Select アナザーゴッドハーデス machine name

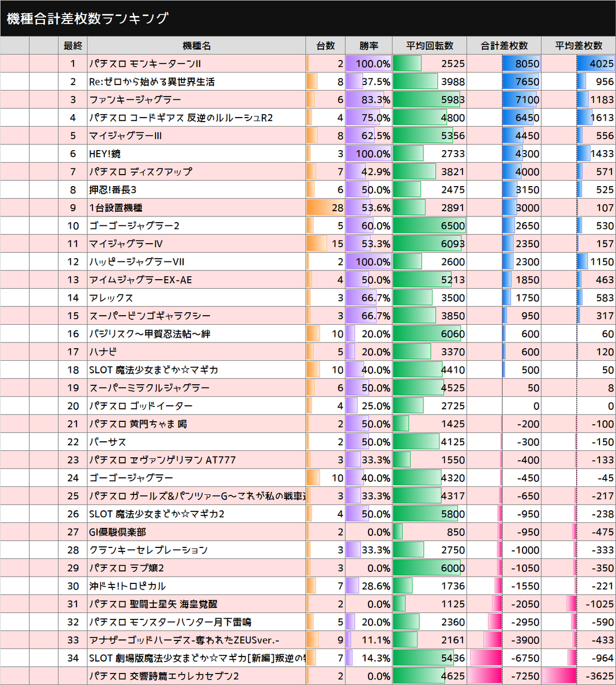coord(184,640)
